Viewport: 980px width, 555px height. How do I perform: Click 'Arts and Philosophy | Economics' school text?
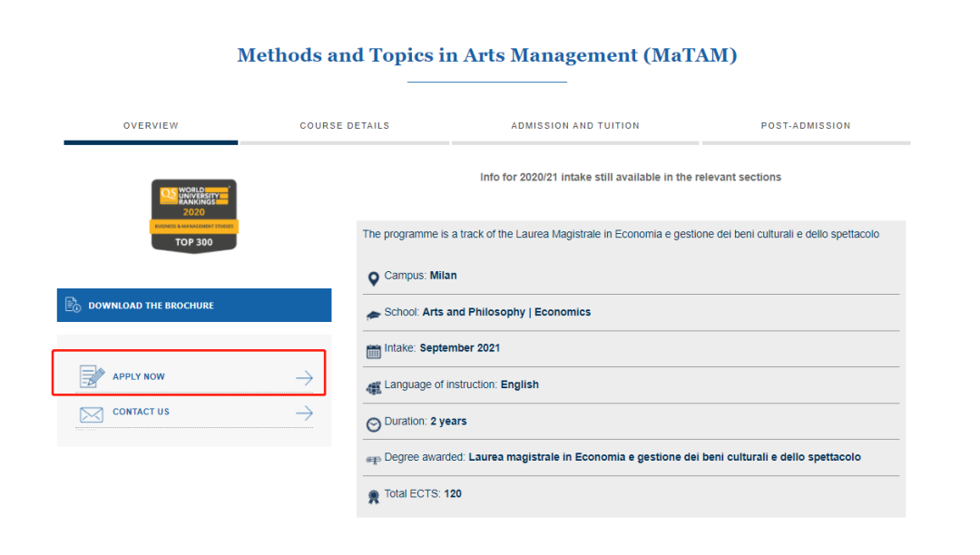[506, 312]
